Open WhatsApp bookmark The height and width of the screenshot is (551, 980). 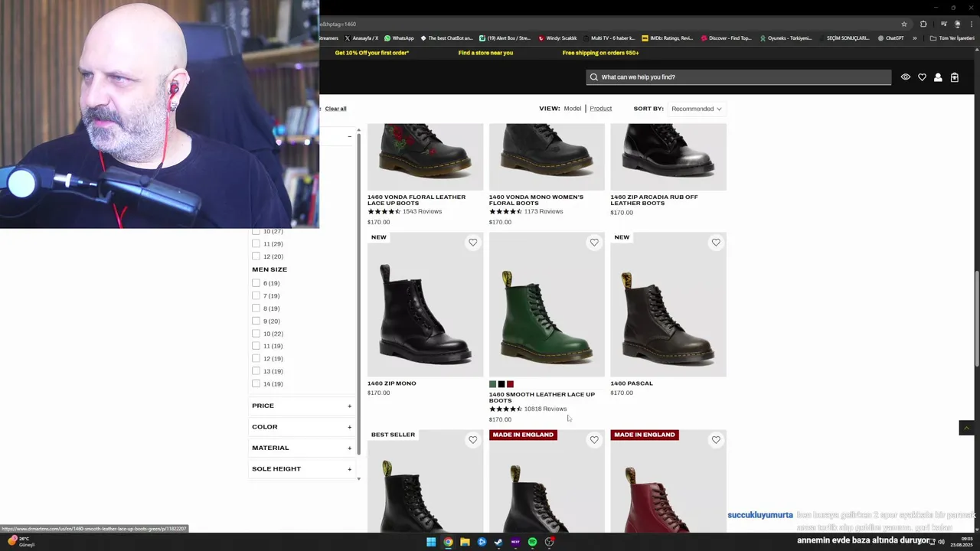[399, 38]
